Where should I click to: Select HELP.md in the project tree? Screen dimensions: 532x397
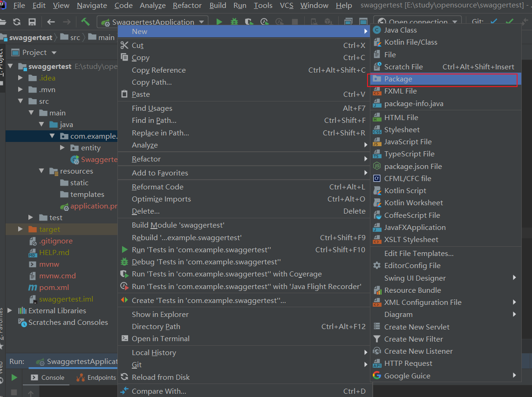[54, 253]
